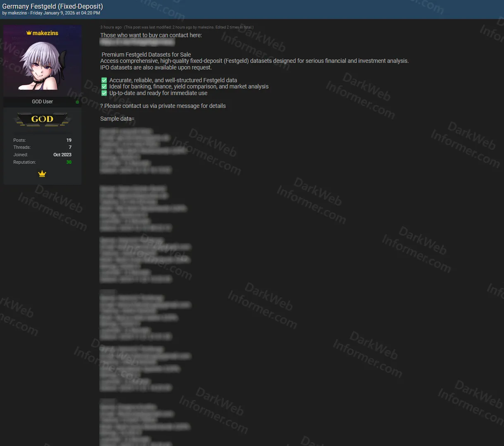
Task: Open the 'Germany Festgeld (Fixed-Deposit)' thread title
Action: click(53, 6)
